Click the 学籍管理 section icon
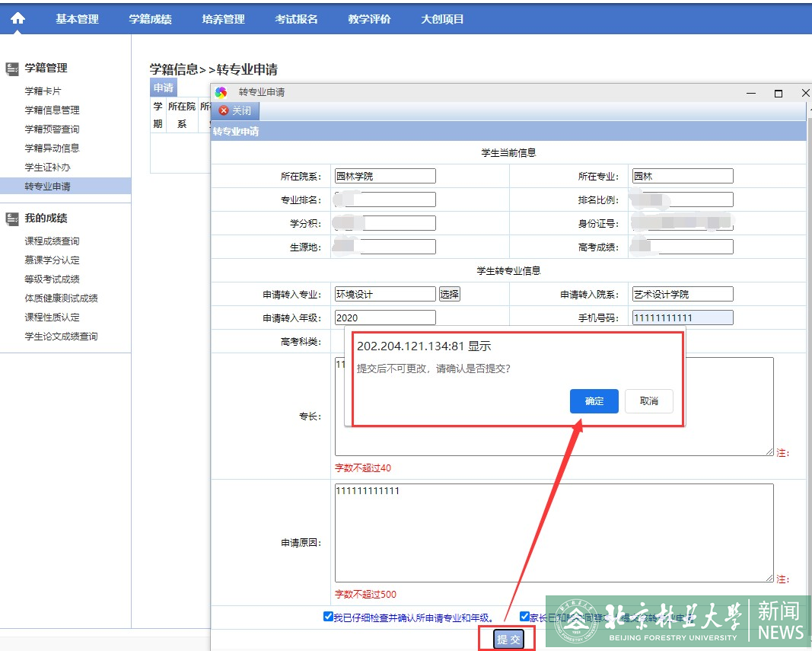 point(12,69)
